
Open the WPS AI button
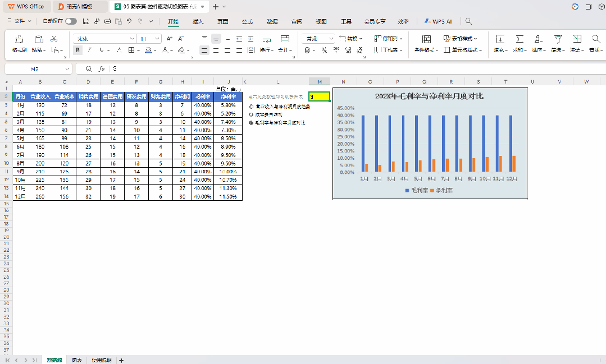438,22
